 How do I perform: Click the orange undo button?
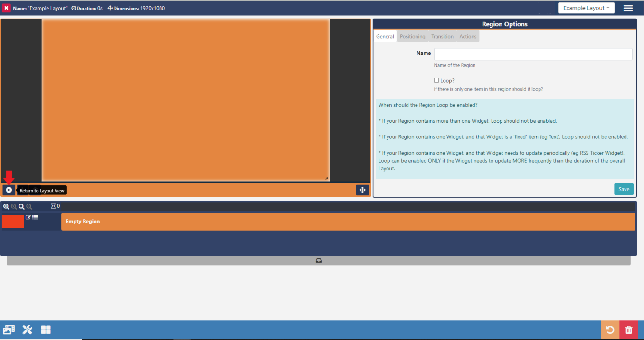pos(610,330)
